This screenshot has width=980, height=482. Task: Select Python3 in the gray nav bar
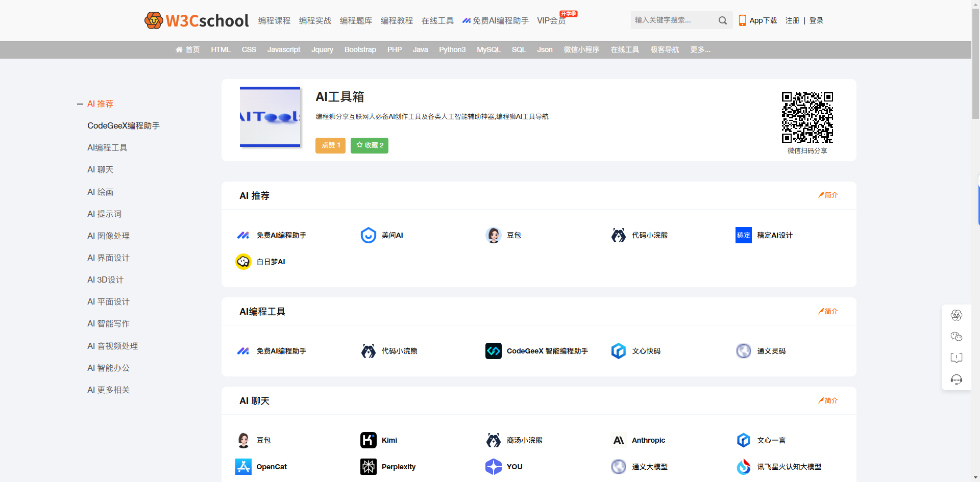(452, 49)
